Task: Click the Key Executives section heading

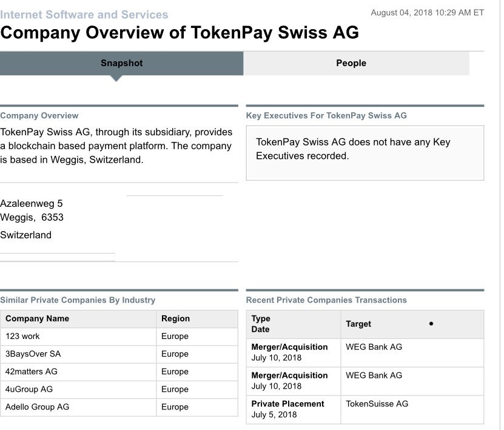Action: [326, 115]
